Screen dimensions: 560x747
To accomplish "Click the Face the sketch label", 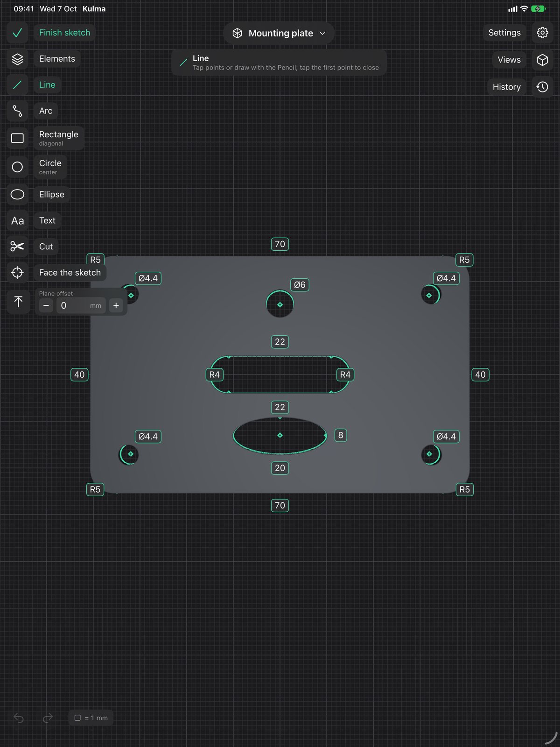I will pyautogui.click(x=70, y=273).
